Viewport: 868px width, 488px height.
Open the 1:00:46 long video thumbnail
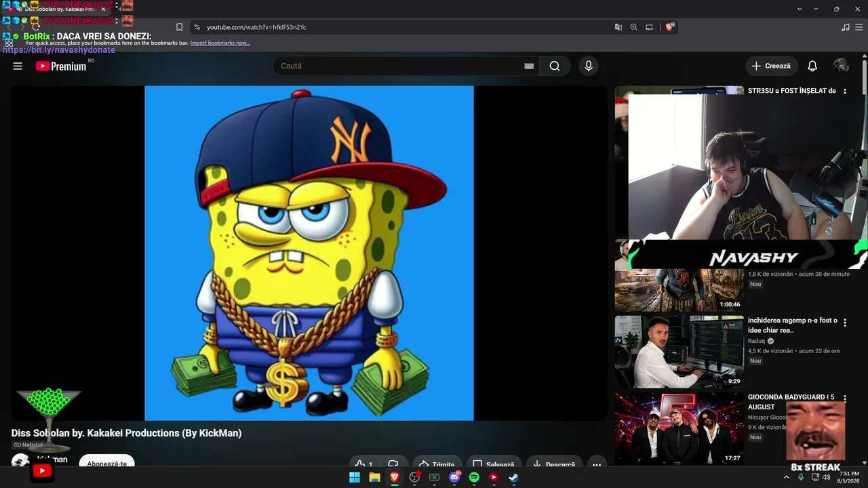coord(679,290)
